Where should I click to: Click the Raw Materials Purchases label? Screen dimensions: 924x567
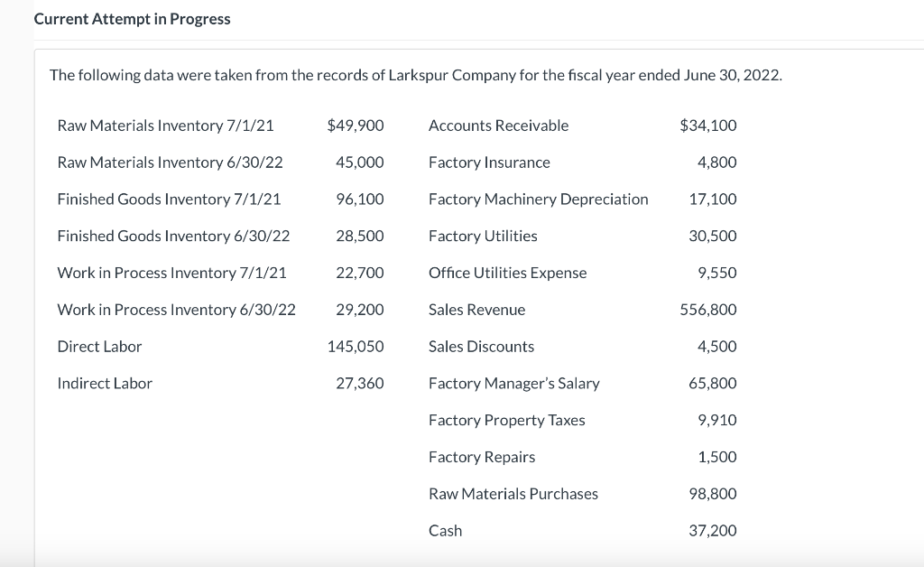pos(513,494)
